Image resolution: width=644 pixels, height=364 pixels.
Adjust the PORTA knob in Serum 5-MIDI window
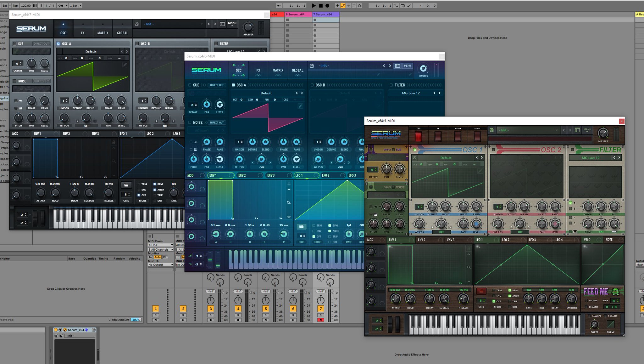(594, 324)
